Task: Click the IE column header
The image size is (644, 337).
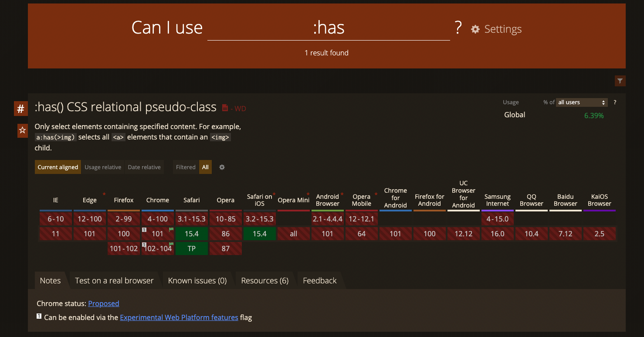Action: click(x=56, y=200)
